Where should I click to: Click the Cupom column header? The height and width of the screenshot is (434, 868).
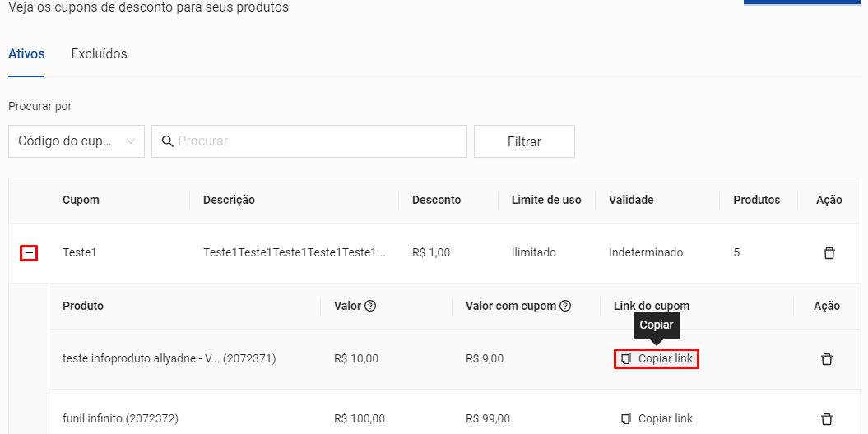coord(81,200)
